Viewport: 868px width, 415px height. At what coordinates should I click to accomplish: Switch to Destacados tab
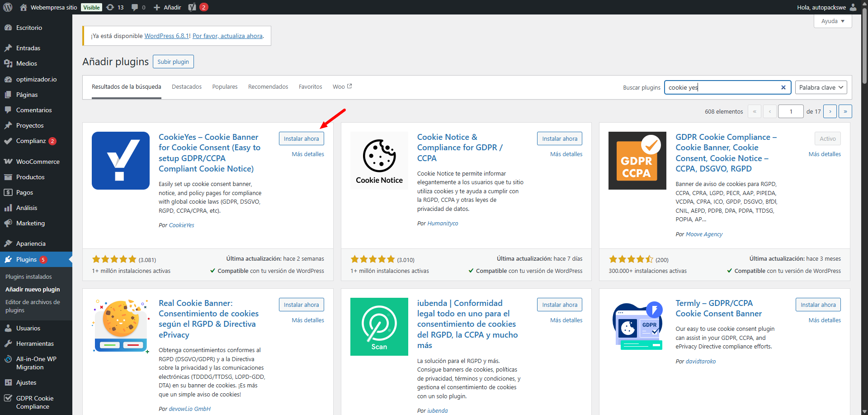[187, 86]
